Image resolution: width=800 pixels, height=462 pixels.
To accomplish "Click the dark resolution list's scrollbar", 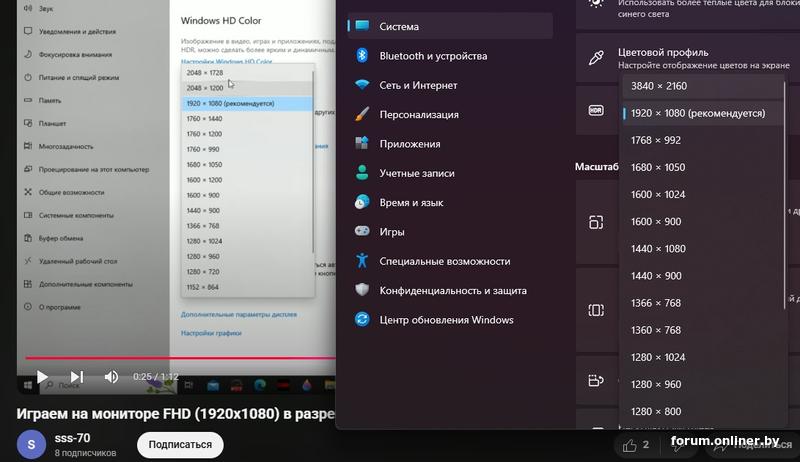I will (785, 194).
